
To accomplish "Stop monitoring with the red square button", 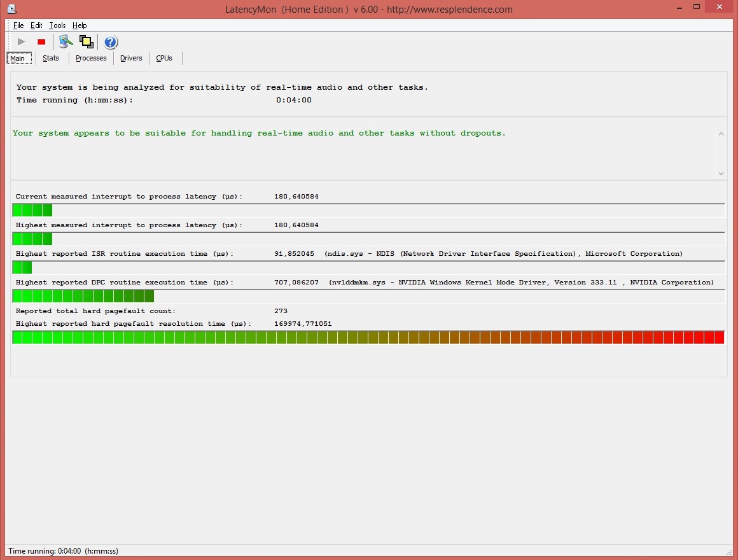I will pyautogui.click(x=41, y=42).
